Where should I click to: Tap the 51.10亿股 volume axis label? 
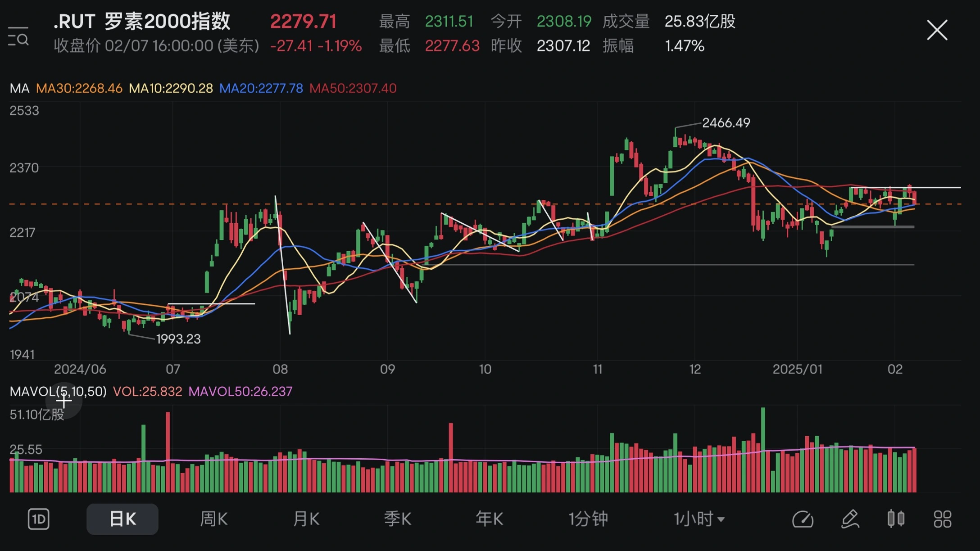pos(37,414)
